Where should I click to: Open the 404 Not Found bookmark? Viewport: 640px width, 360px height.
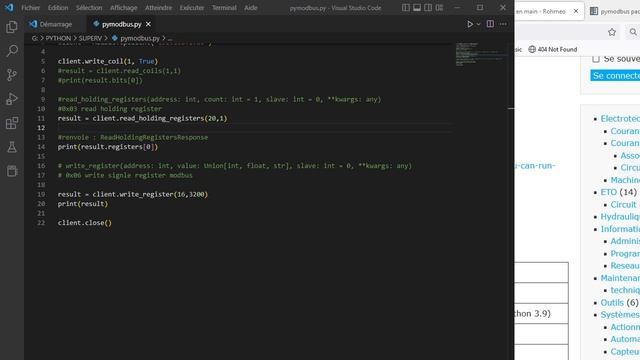click(x=553, y=49)
